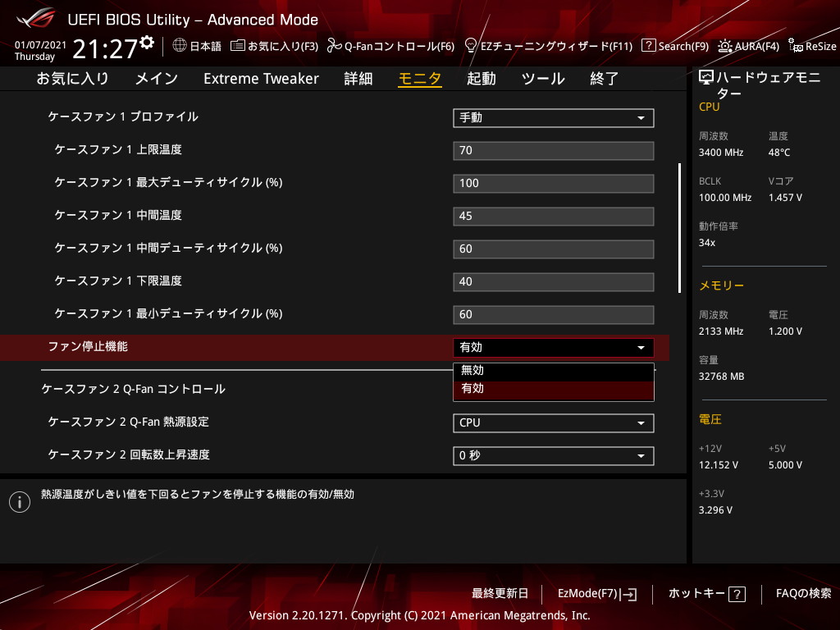Click CPU frequency value 3400 MHz
This screenshot has width=840, height=630.
coord(721,153)
